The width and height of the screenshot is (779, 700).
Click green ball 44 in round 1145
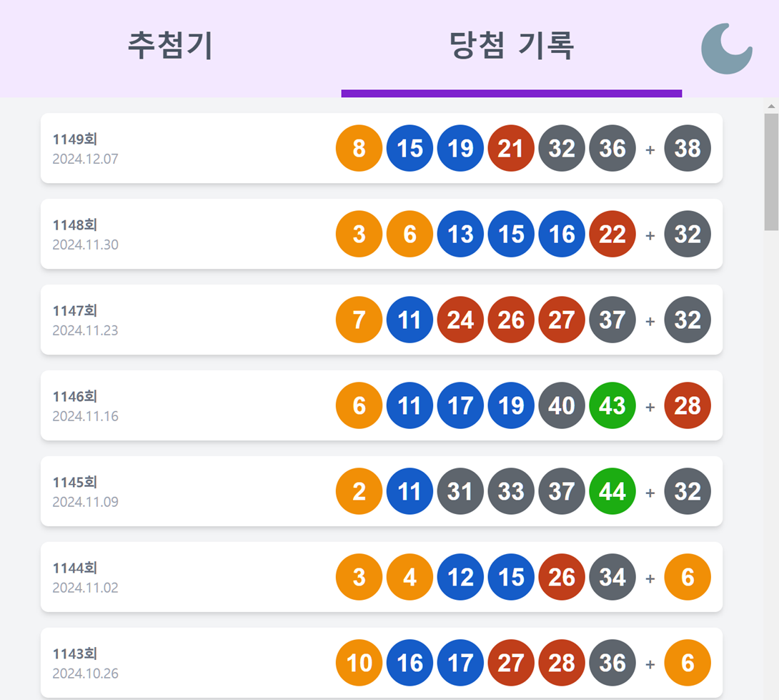click(x=612, y=491)
